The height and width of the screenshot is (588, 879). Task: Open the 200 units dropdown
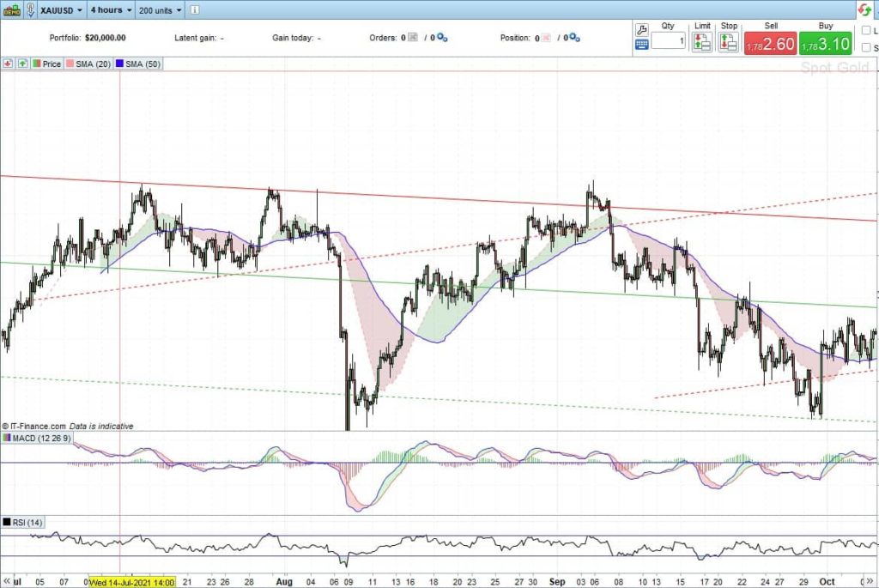tap(160, 10)
